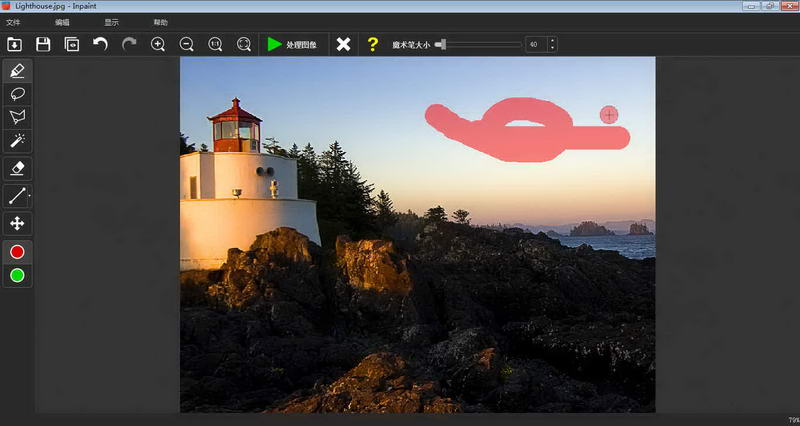Click the Lighthouse.jpg - Inpaint window title

click(x=56, y=6)
